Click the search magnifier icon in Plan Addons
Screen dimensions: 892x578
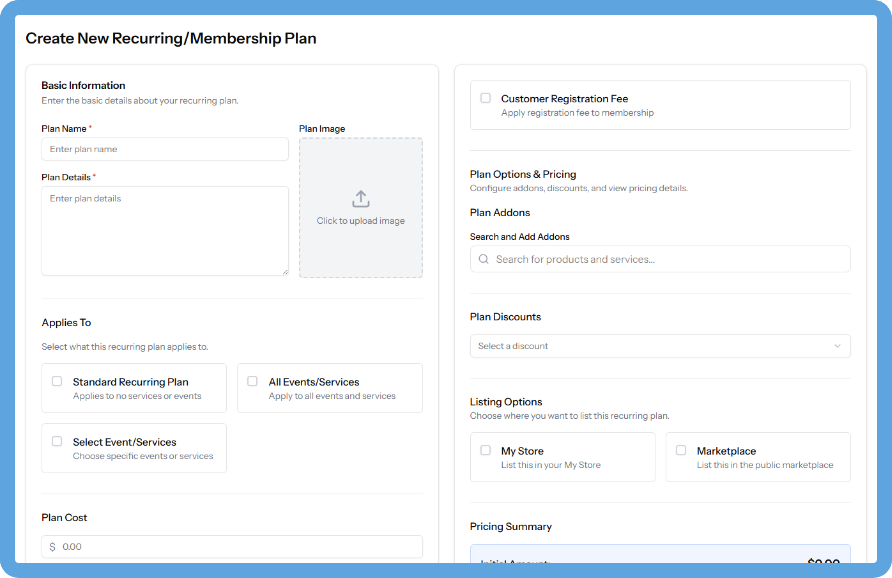point(483,258)
